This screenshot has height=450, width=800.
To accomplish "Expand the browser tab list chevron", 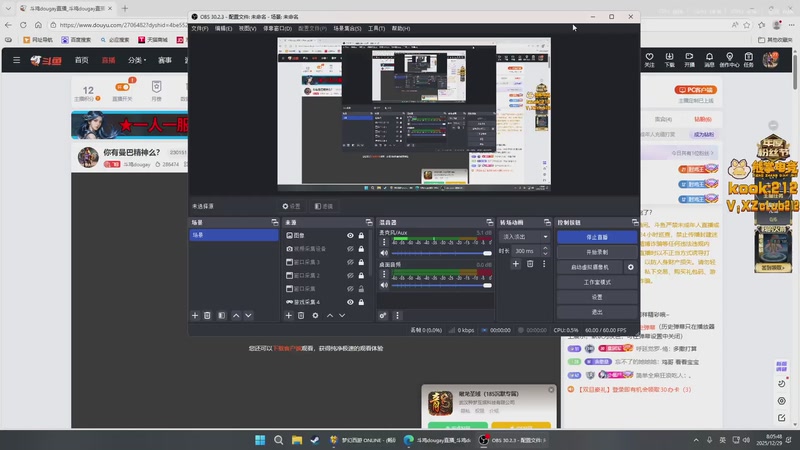I will (8, 9).
